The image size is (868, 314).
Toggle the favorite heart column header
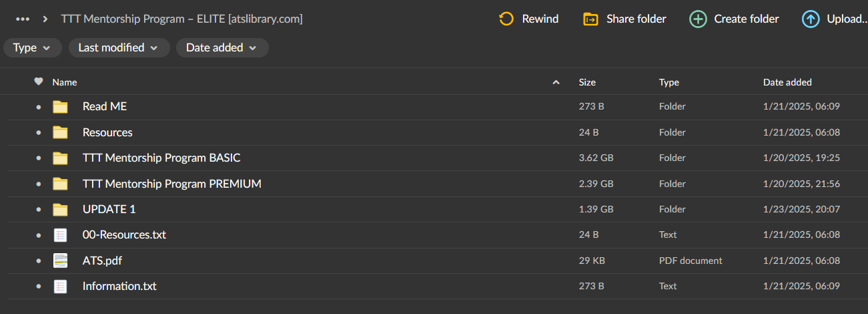click(39, 82)
